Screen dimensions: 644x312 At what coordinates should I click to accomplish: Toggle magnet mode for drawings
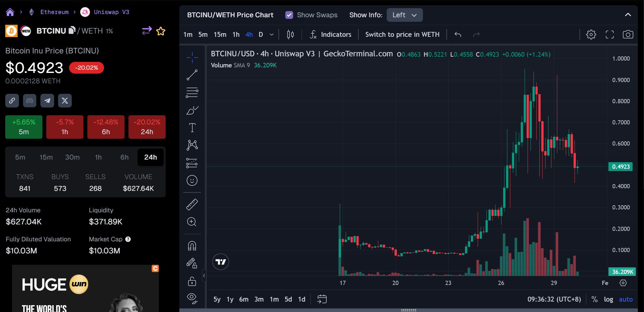click(x=192, y=246)
